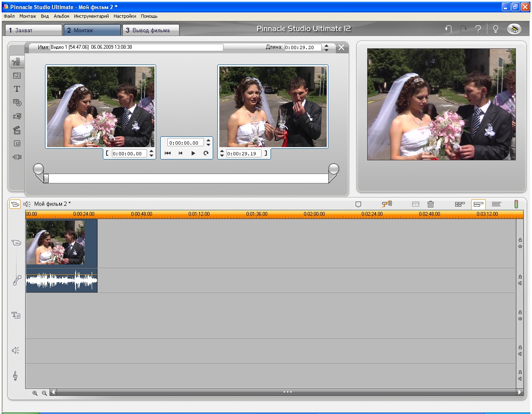Increase trim-in time stepper up
The image size is (532, 414).
152,151
